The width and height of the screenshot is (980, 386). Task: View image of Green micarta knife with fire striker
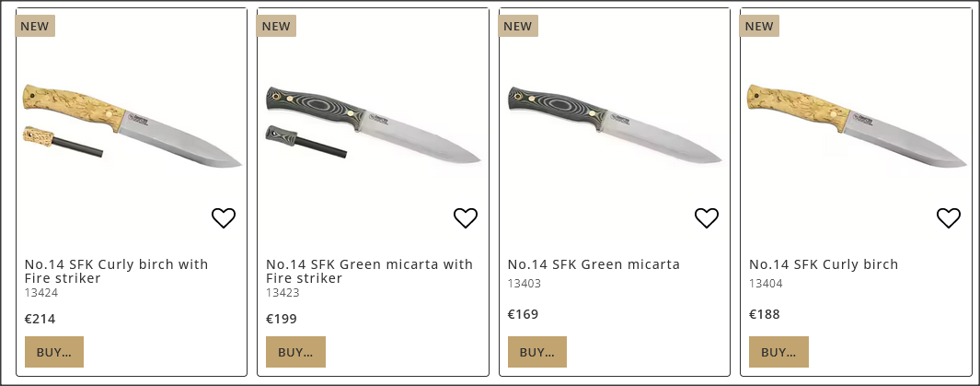373,126
